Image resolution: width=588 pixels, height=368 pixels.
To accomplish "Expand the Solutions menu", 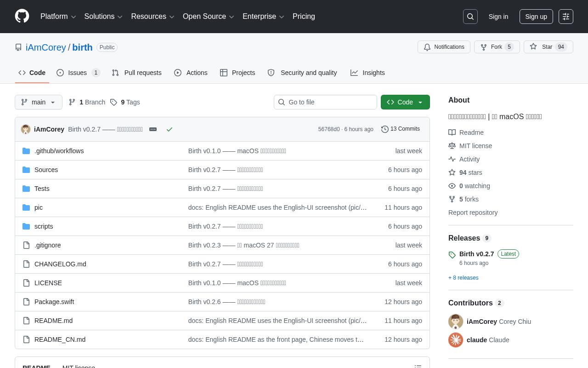I will 103,17.
